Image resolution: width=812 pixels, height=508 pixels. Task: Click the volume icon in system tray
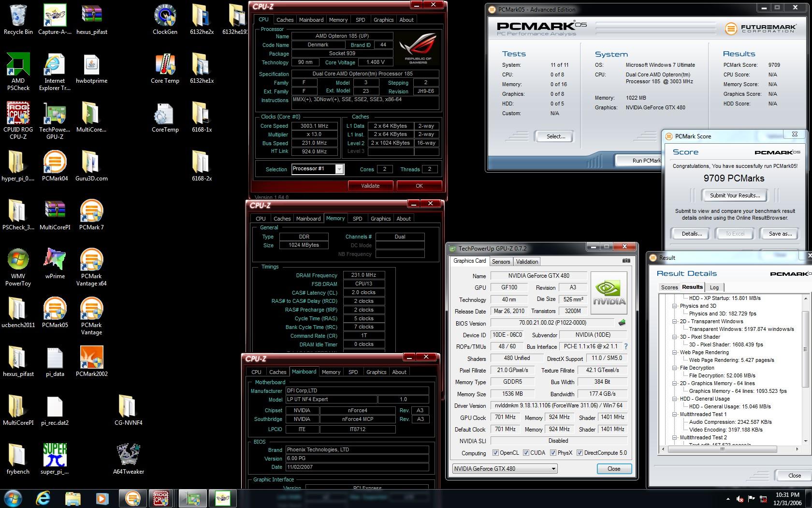coord(739,498)
